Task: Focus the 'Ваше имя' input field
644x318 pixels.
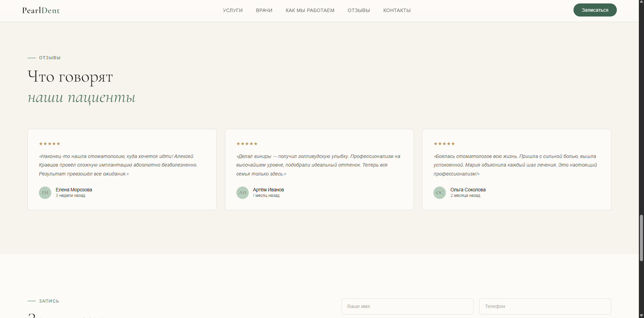Action: (407, 306)
